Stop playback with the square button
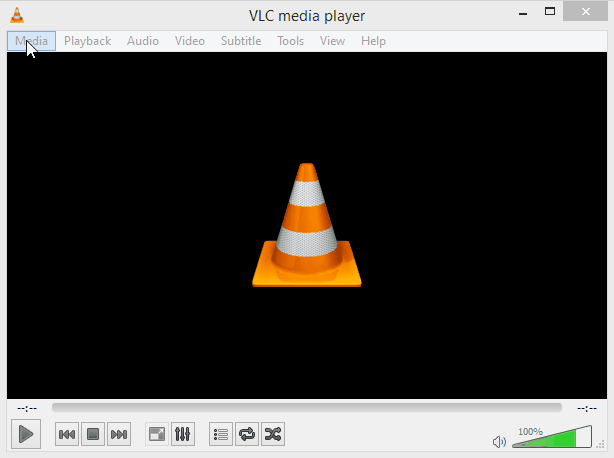Viewport: 614px width, 458px height. (x=93, y=434)
